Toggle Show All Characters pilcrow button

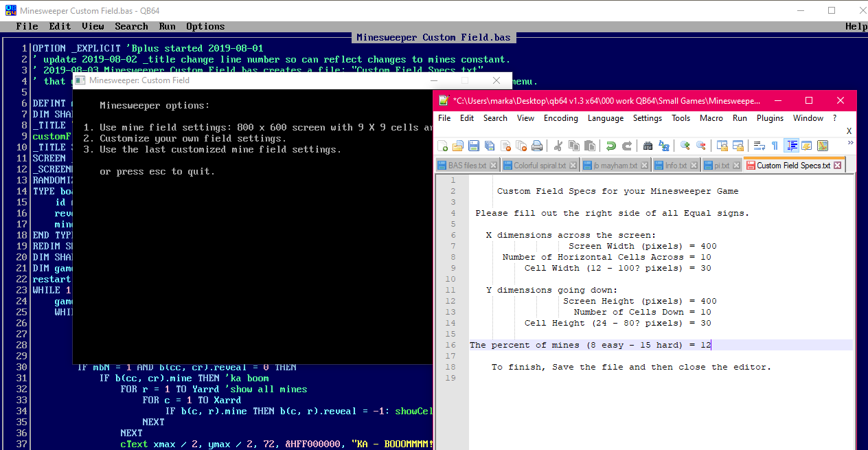(775, 146)
